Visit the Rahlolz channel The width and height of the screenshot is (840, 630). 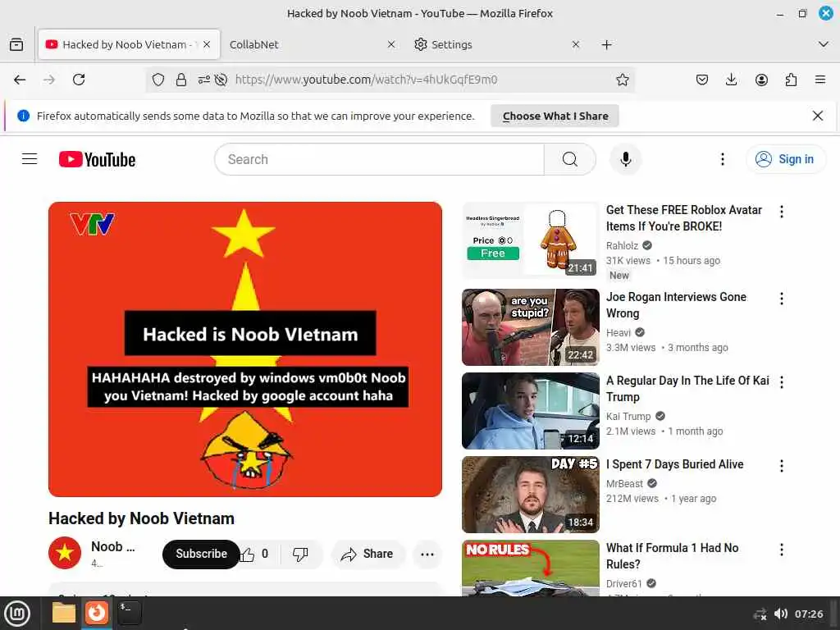point(622,245)
